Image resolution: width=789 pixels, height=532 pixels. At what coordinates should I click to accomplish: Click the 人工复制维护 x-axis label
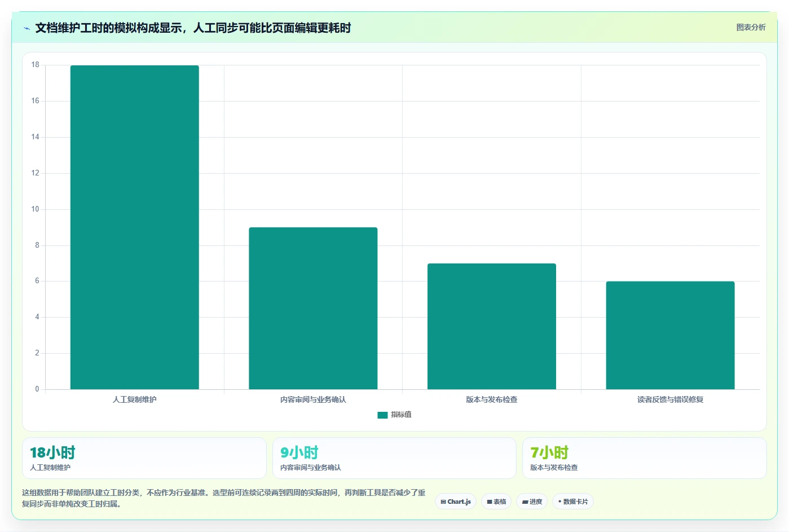point(134,399)
